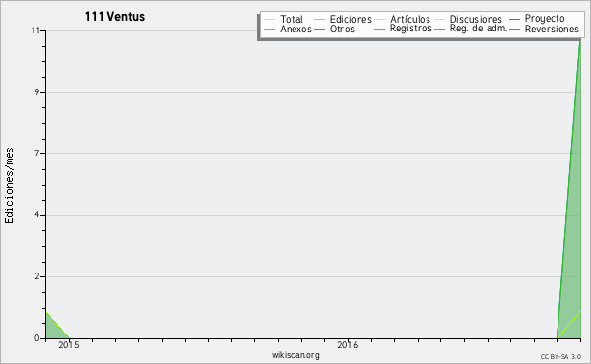Click the y-axis value 11

pos(35,30)
